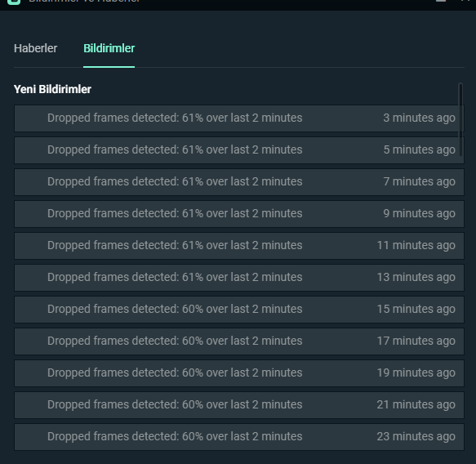Select the notification from 21 minutes ago
Image resolution: width=476 pixels, height=464 pixels.
click(x=239, y=405)
